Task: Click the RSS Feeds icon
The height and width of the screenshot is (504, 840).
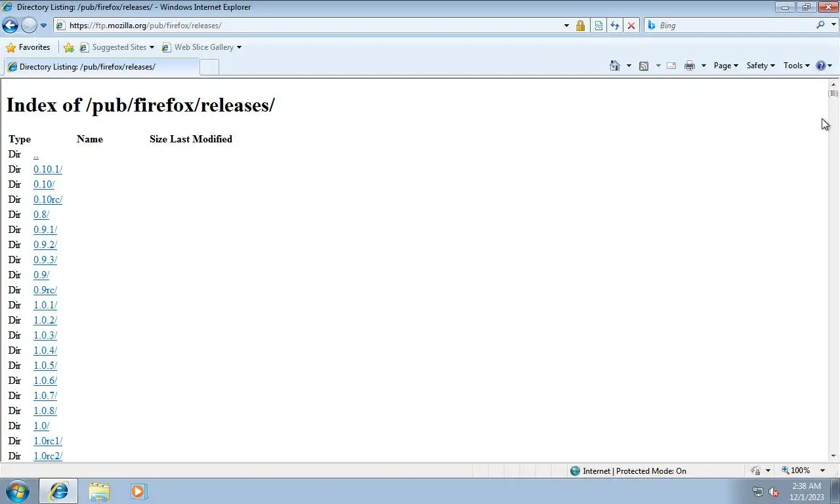Action: coord(644,66)
